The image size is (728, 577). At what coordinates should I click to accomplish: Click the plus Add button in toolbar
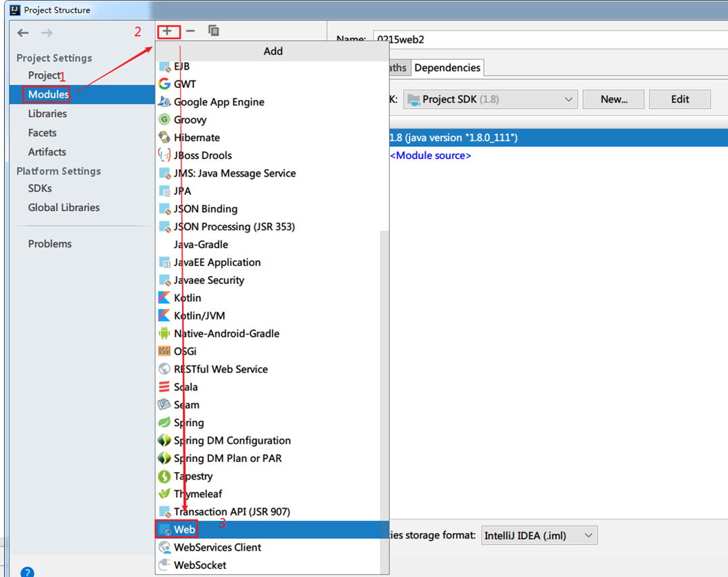[167, 31]
